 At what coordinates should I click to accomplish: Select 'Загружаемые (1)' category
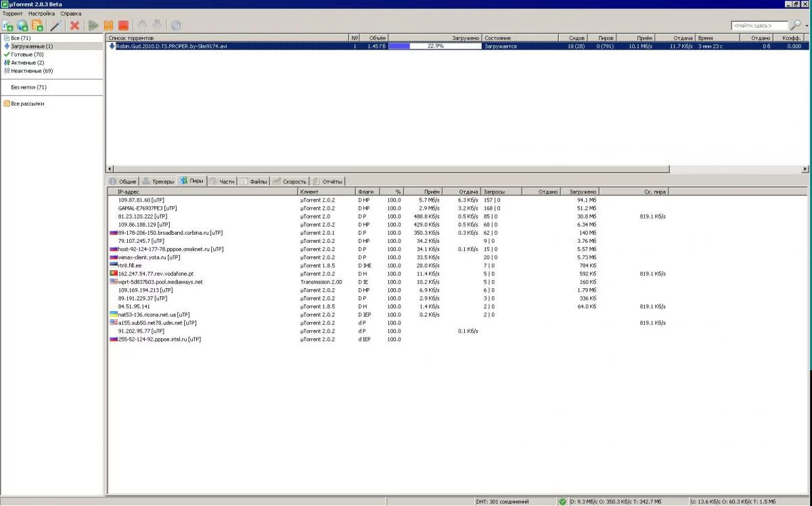pos(31,46)
